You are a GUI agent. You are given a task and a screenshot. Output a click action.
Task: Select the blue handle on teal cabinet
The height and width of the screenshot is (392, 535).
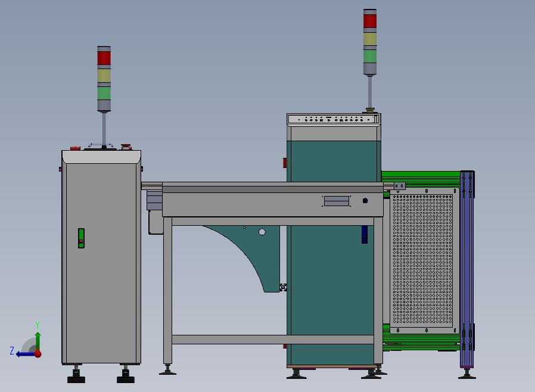(365, 234)
